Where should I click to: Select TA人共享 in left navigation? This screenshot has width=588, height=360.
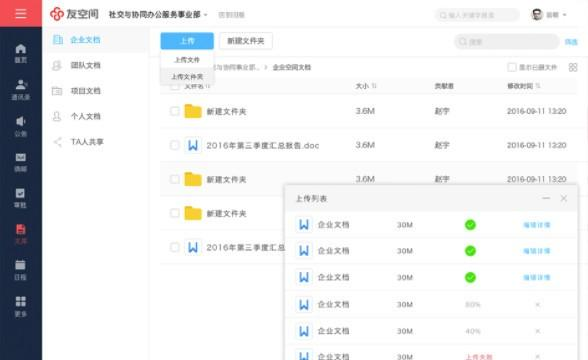coord(87,142)
